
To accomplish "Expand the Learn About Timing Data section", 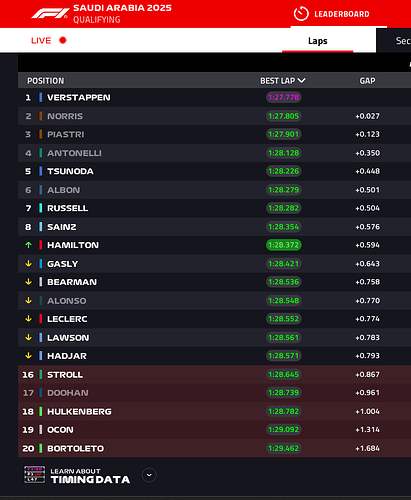I will [149, 475].
